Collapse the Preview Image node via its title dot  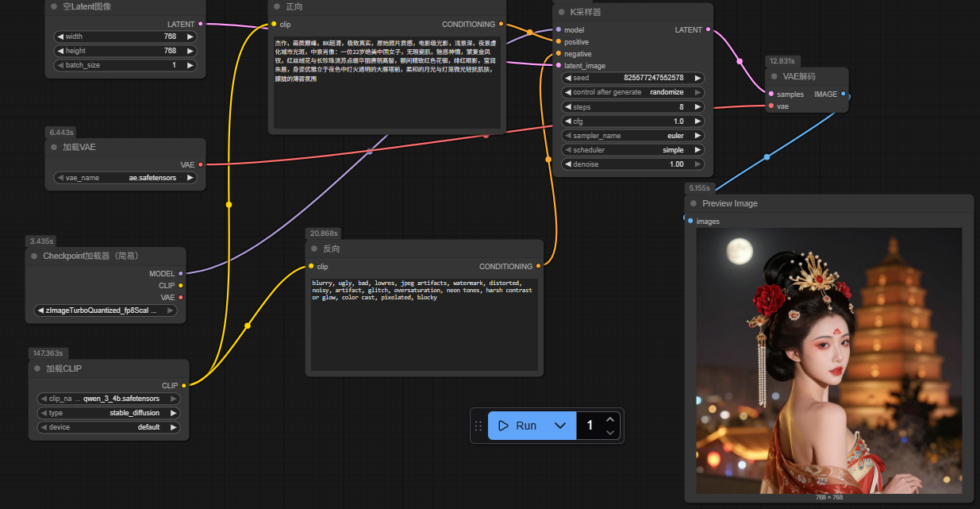pyautogui.click(x=694, y=203)
